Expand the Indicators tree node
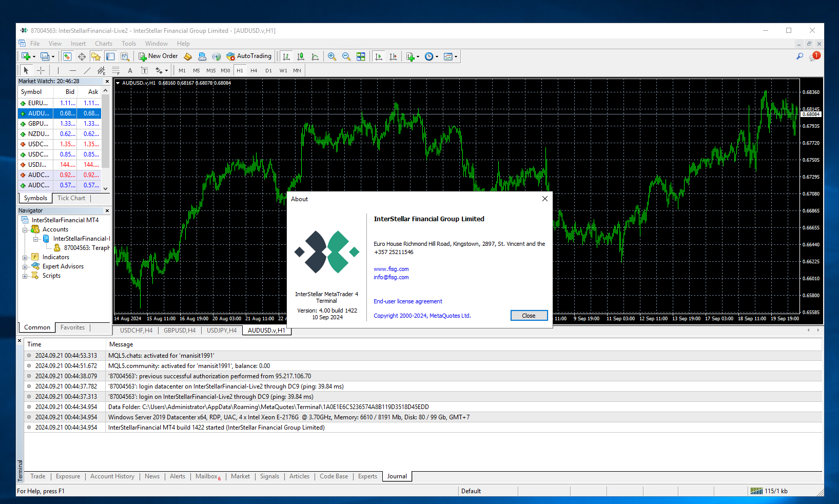 tap(25, 258)
